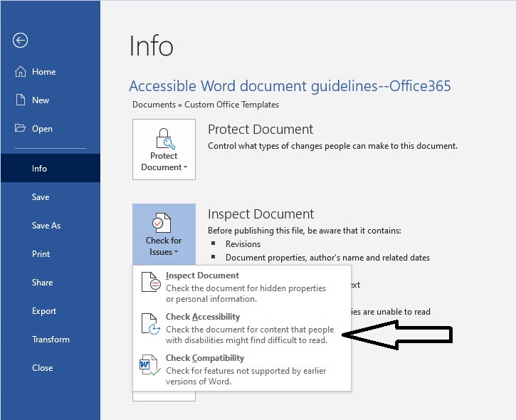Click the Info page title
This screenshot has width=516, height=420.
click(151, 46)
